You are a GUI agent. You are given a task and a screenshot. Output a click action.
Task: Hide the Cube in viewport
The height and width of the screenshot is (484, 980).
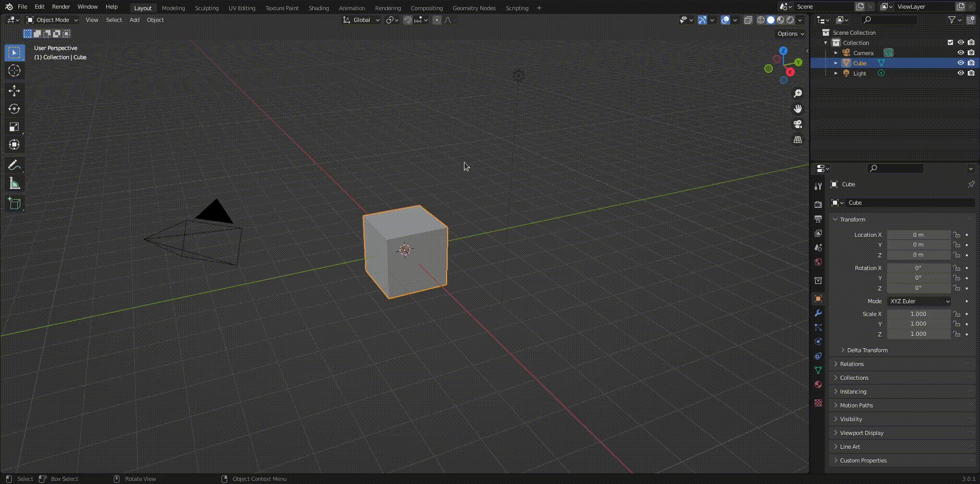[960, 63]
